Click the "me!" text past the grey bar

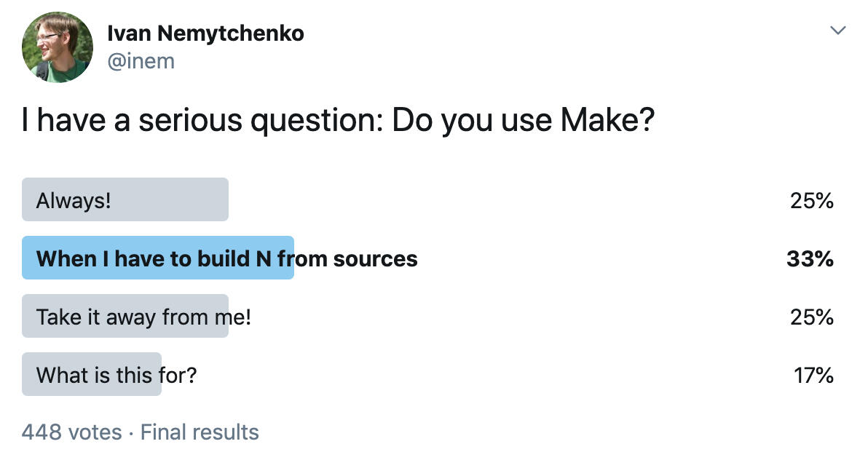click(240, 317)
